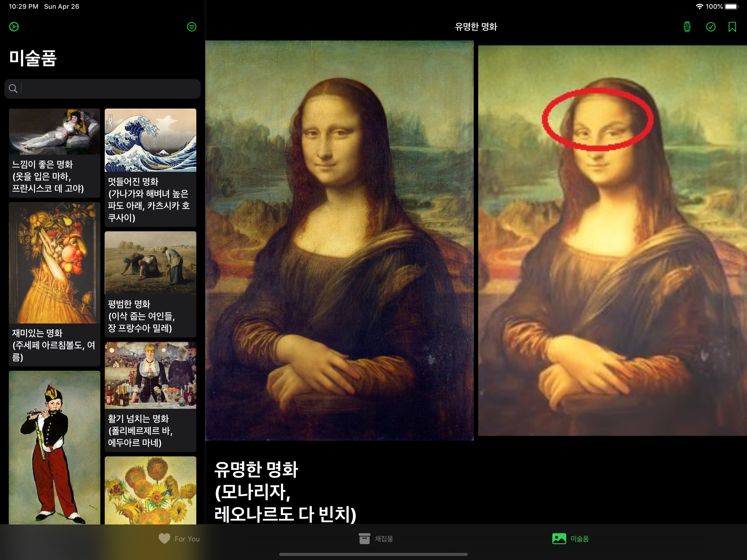Click the 유명한 명화 navigation title

pyautogui.click(x=476, y=27)
